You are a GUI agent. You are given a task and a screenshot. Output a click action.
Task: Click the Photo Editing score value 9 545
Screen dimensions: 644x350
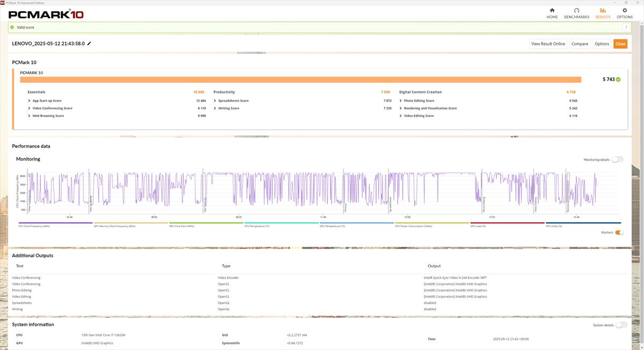pyautogui.click(x=573, y=101)
